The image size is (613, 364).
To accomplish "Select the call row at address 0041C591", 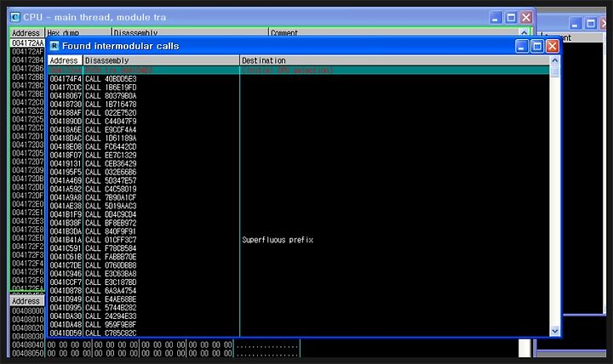I will (299, 248).
